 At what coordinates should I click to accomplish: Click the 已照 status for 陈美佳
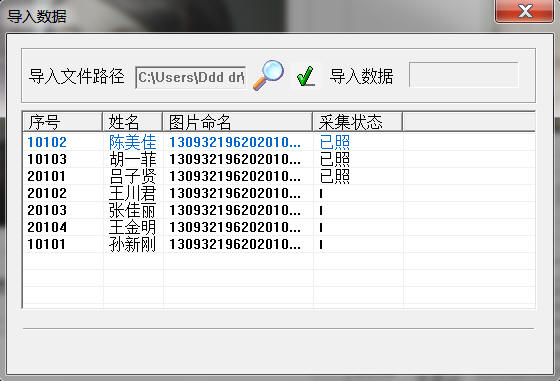(x=335, y=142)
